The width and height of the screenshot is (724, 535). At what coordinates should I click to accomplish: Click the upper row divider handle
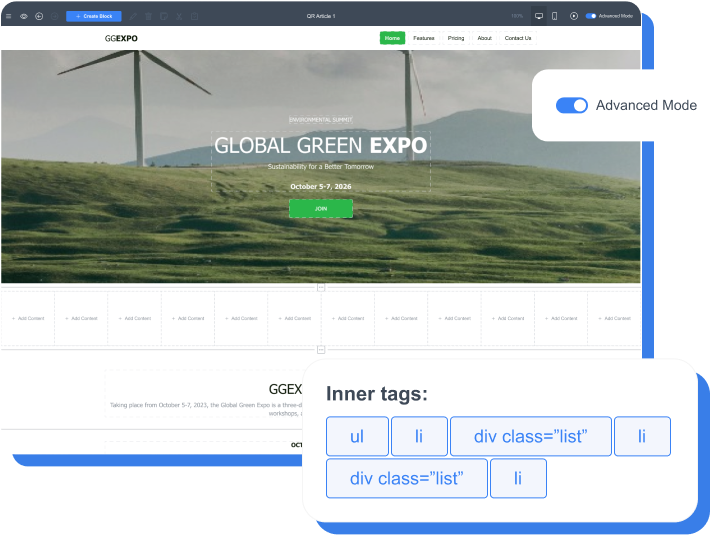pos(321,287)
